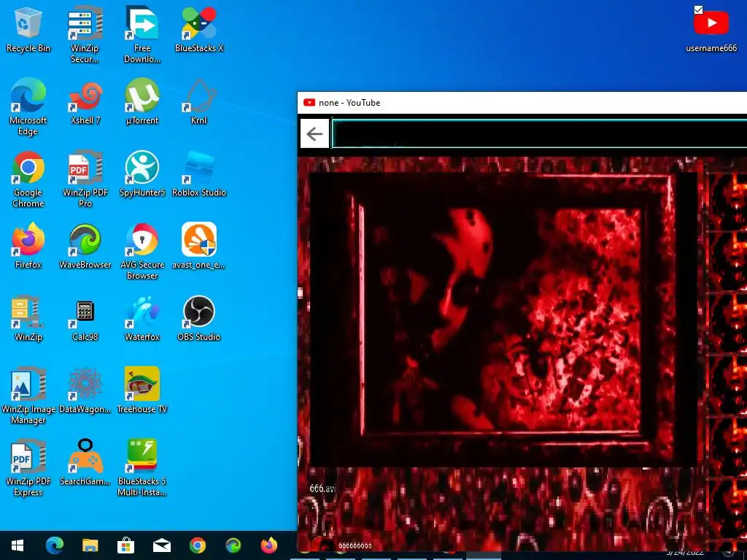This screenshot has width=747, height=560.
Task: Select the avast_one installer icon
Action: click(199, 246)
